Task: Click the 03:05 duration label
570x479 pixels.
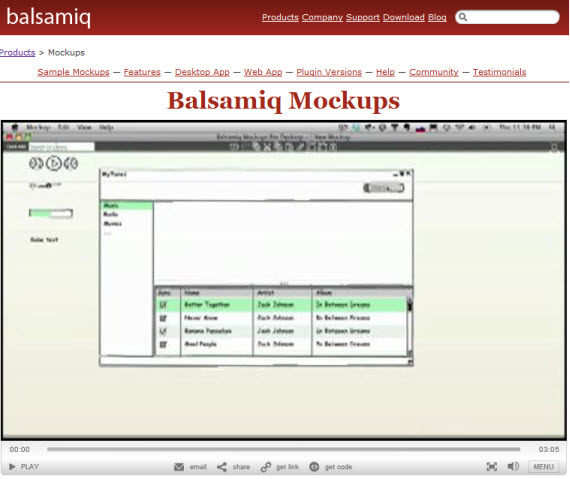Action: pyautogui.click(x=549, y=449)
